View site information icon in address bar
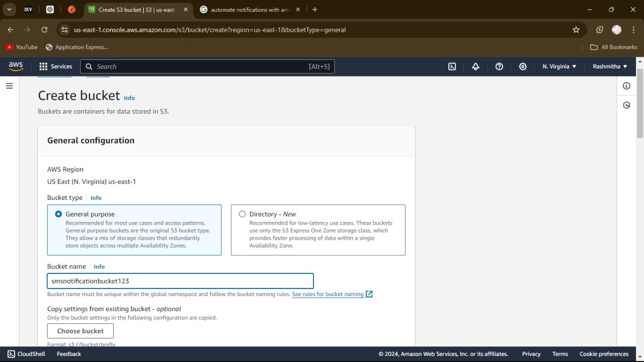 click(x=64, y=30)
